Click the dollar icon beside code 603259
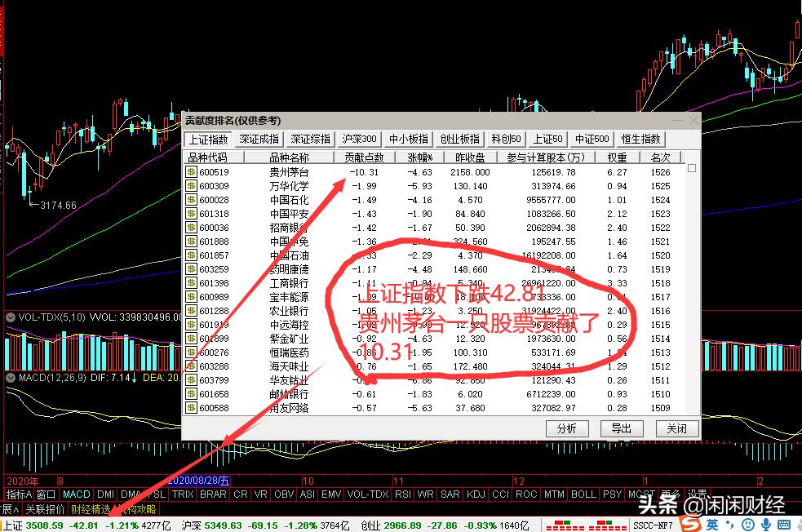Image resolution: width=802 pixels, height=532 pixels. pyautogui.click(x=191, y=268)
